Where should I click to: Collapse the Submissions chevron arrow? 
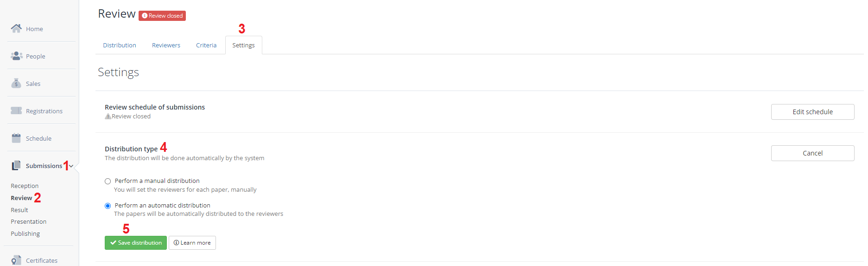[71, 166]
